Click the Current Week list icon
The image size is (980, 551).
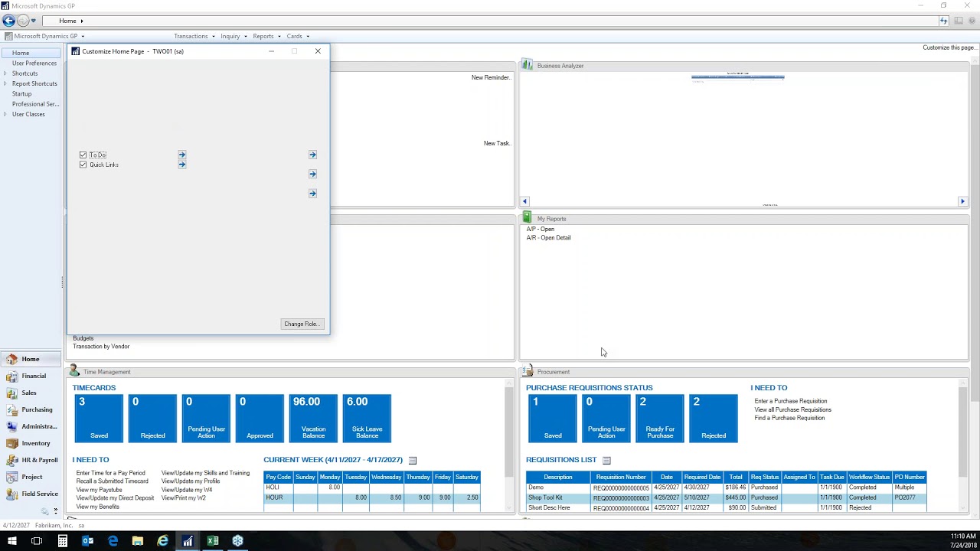[413, 460]
